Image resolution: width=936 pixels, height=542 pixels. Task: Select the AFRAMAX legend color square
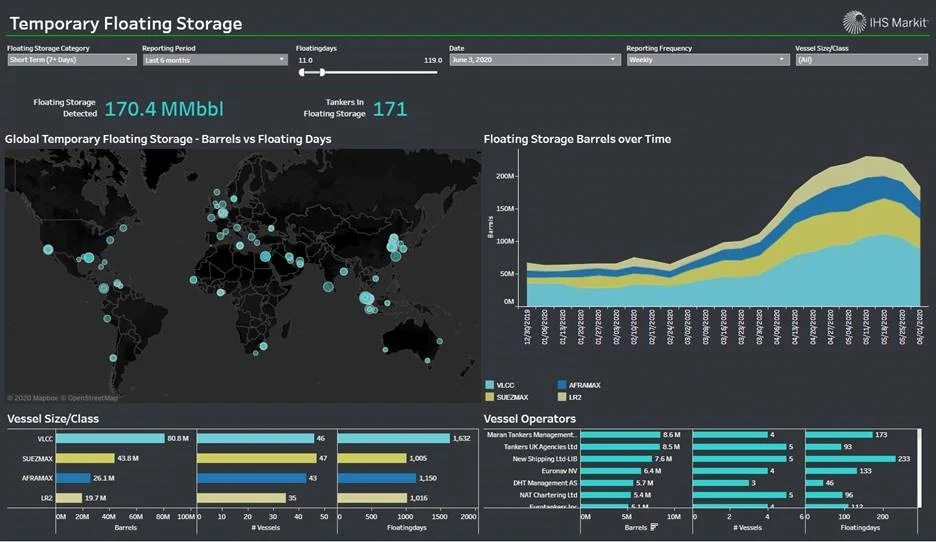pyautogui.click(x=561, y=384)
